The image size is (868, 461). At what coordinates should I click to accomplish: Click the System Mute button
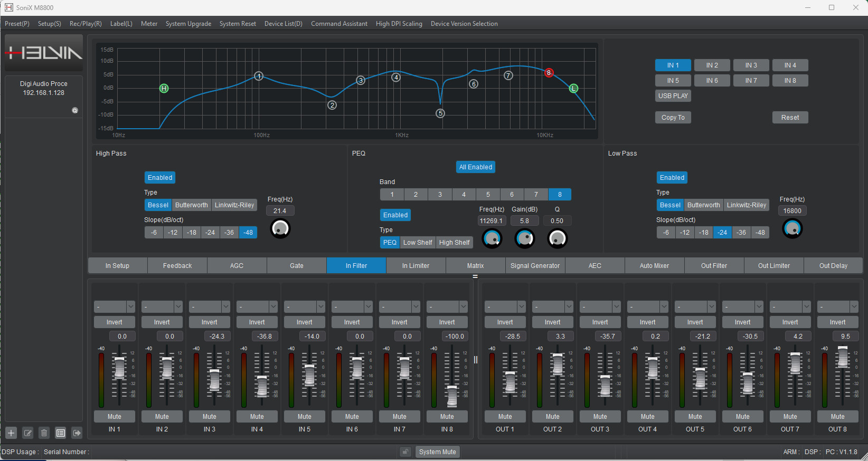point(437,452)
